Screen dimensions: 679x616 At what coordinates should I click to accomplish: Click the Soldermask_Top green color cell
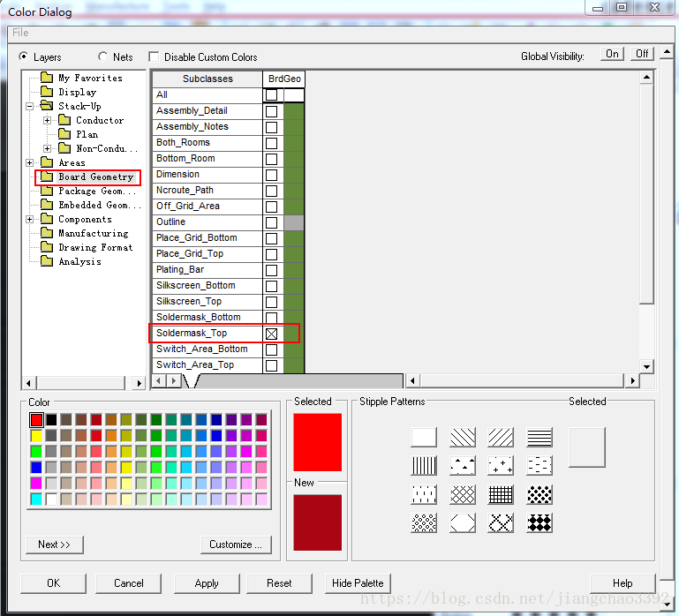[294, 334]
